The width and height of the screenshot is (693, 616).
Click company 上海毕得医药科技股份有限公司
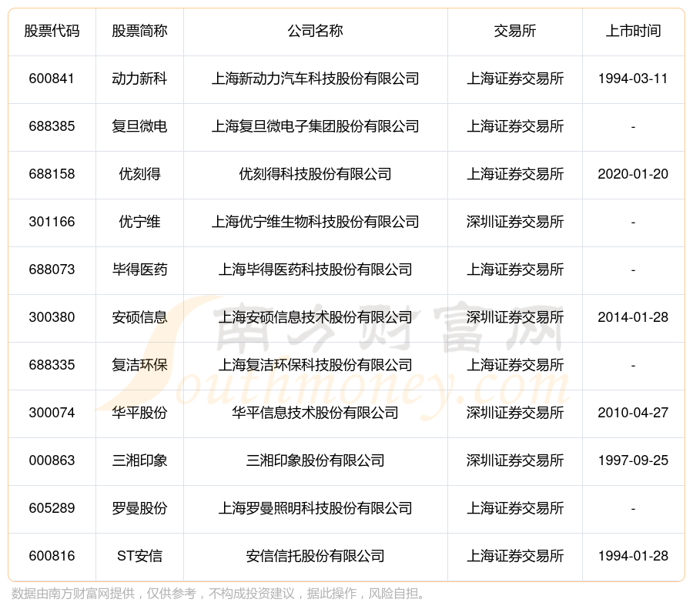(315, 269)
